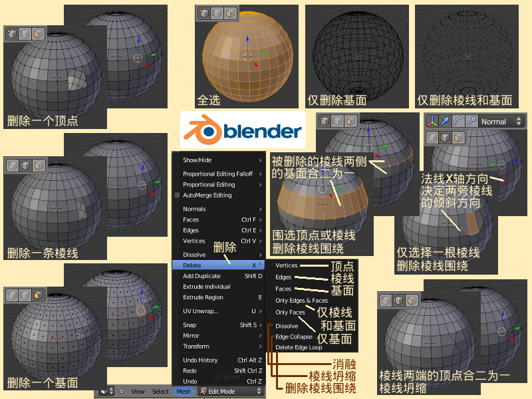Expand the Mirror submenu
The width and height of the screenshot is (532, 399).
point(219,336)
